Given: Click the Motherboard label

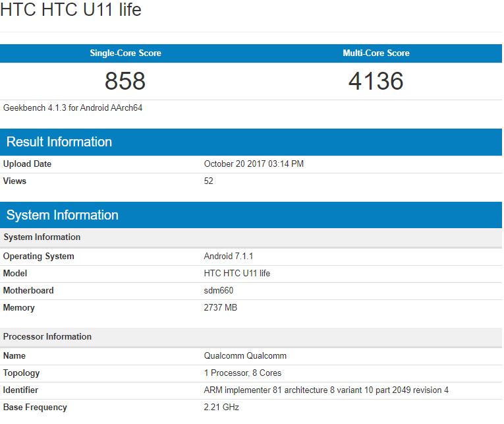Looking at the screenshot, I should click(x=28, y=291).
